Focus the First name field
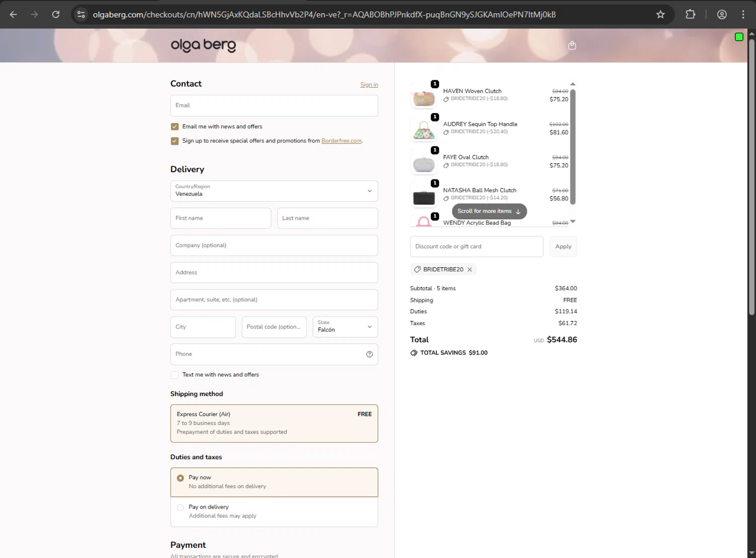The image size is (756, 558). point(221,218)
